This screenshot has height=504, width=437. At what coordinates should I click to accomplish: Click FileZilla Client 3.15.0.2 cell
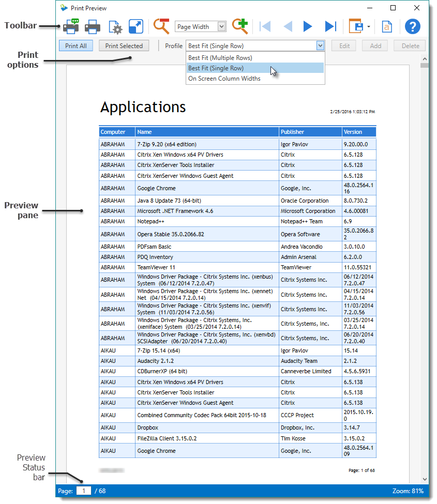point(207,438)
